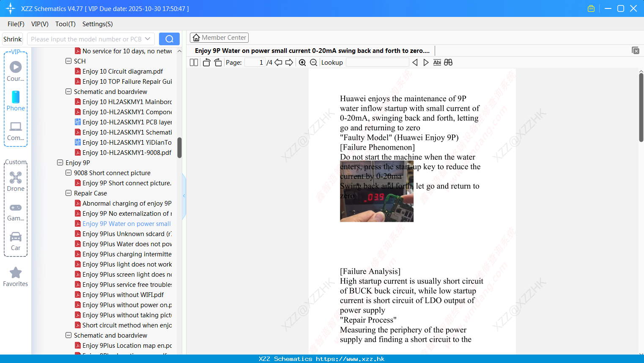Click the binoculars search icon
The width and height of the screenshot is (644, 363).
(x=448, y=63)
